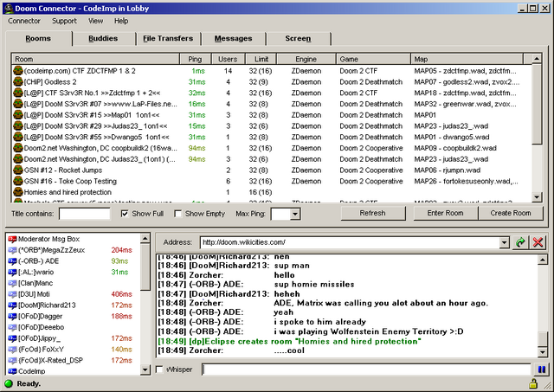Open the Support menu
Image resolution: width=554 pixels, height=392 pixels.
click(x=64, y=21)
